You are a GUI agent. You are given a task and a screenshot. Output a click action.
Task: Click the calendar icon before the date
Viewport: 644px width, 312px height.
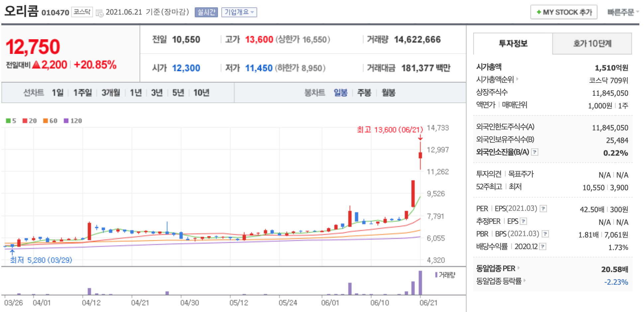pyautogui.click(x=99, y=13)
